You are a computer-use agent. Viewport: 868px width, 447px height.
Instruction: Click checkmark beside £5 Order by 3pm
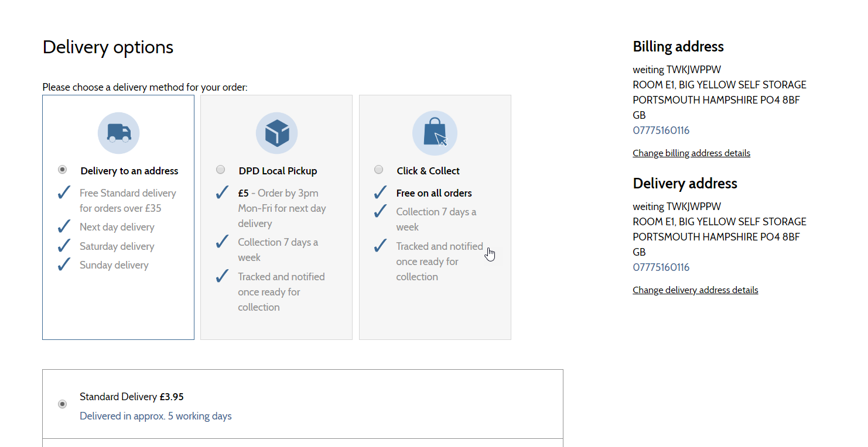tap(222, 192)
